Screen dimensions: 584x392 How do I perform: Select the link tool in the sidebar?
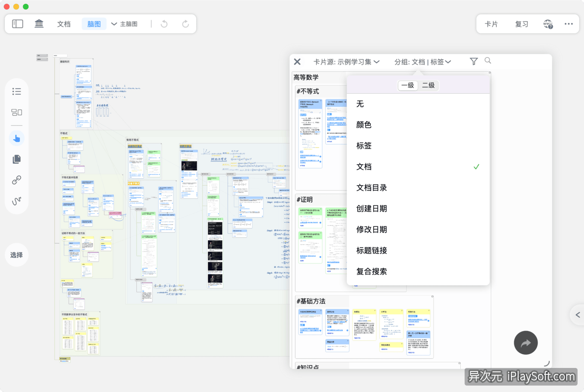[x=16, y=180]
